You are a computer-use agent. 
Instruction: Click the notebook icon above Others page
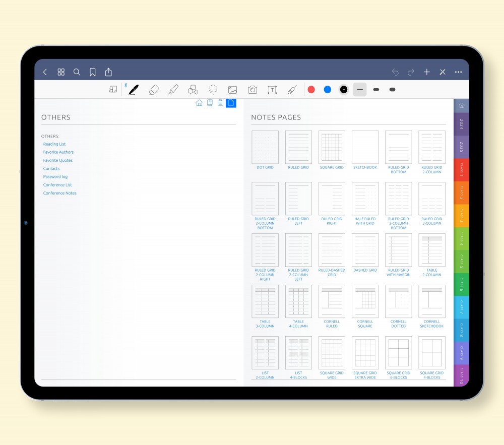pos(210,103)
